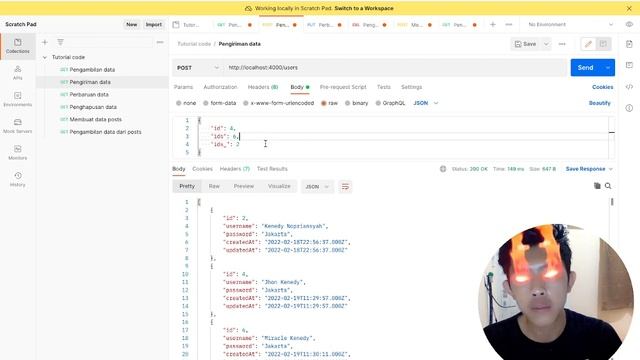Click the environment quick look eye icon

[x=629, y=24]
